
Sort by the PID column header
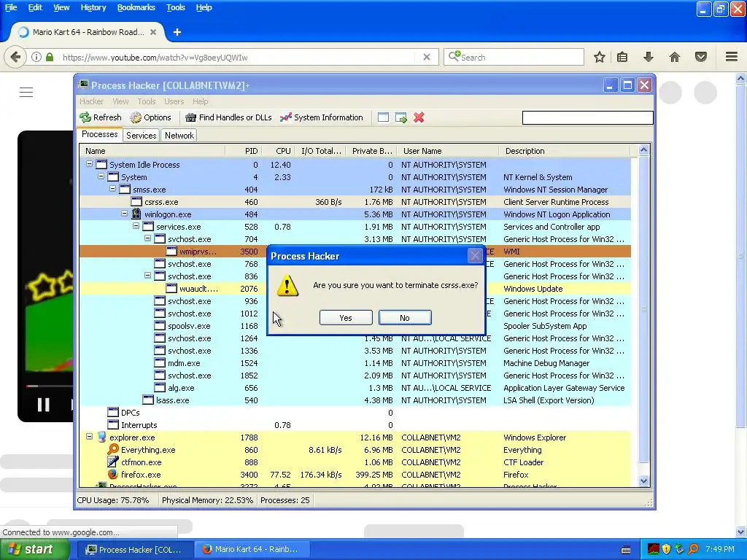244,151
